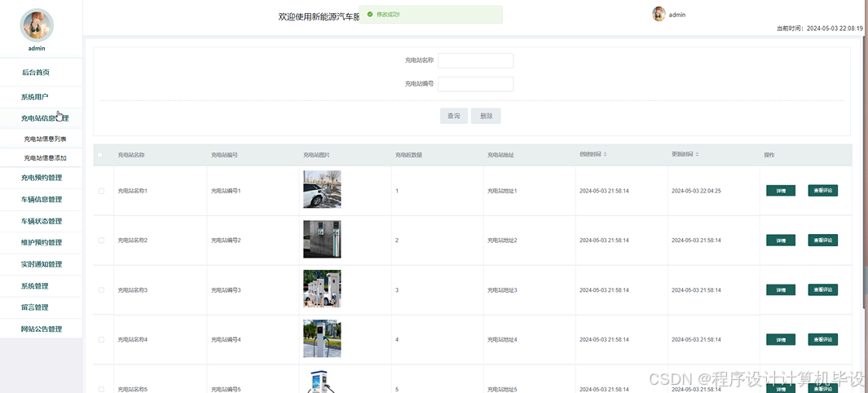
Task: Open the charging station image for 充电站名称2
Action: [x=322, y=239]
